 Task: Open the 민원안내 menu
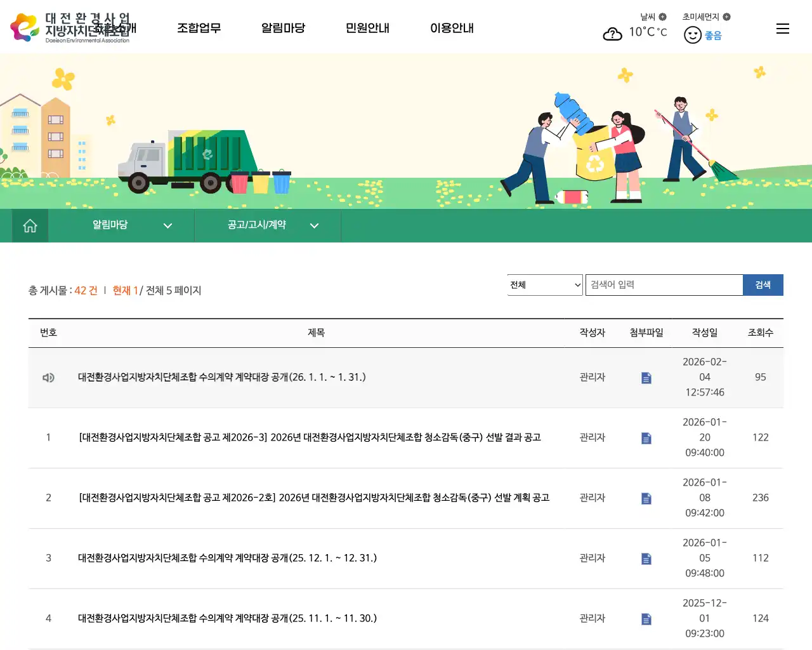[367, 28]
